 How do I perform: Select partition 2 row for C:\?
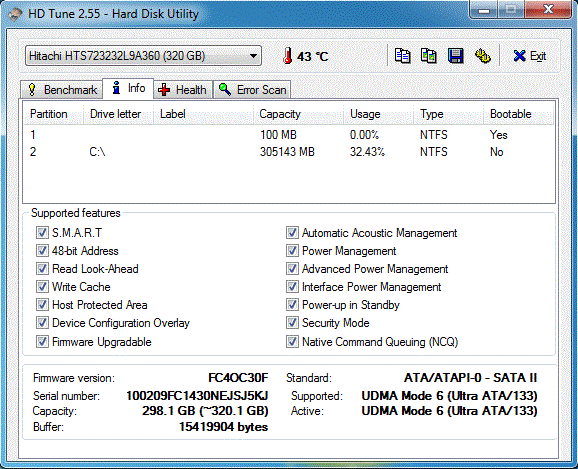(x=289, y=152)
